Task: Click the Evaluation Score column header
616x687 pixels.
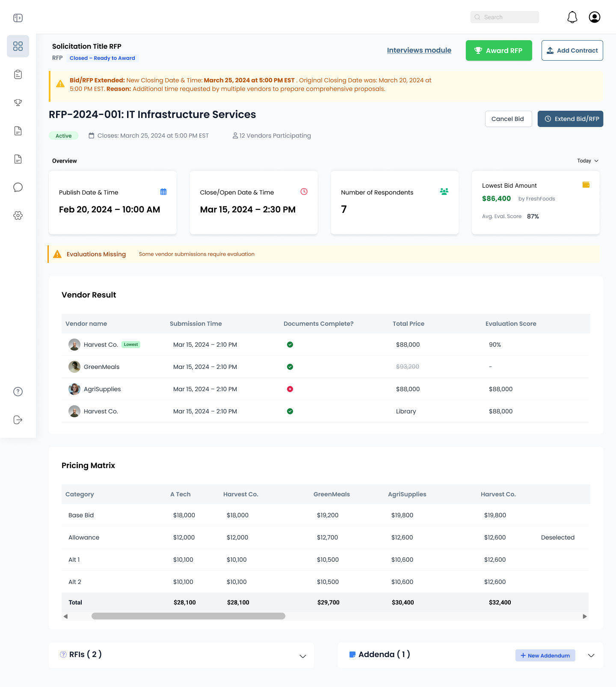Action: coord(511,324)
